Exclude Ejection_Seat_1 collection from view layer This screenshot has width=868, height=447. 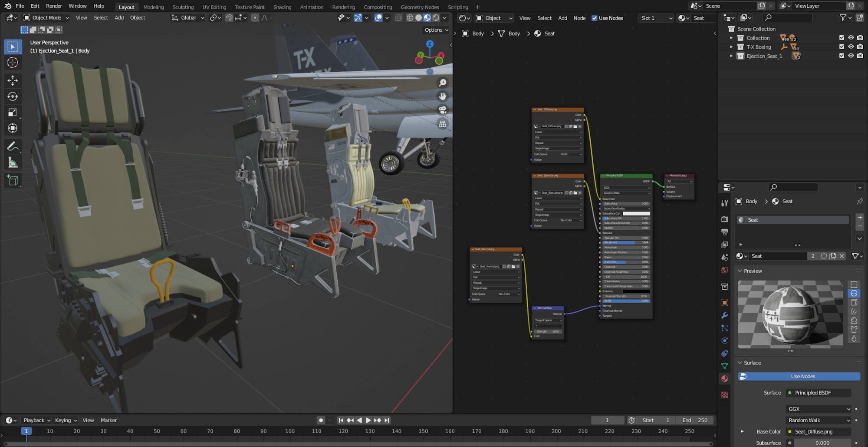pyautogui.click(x=842, y=56)
